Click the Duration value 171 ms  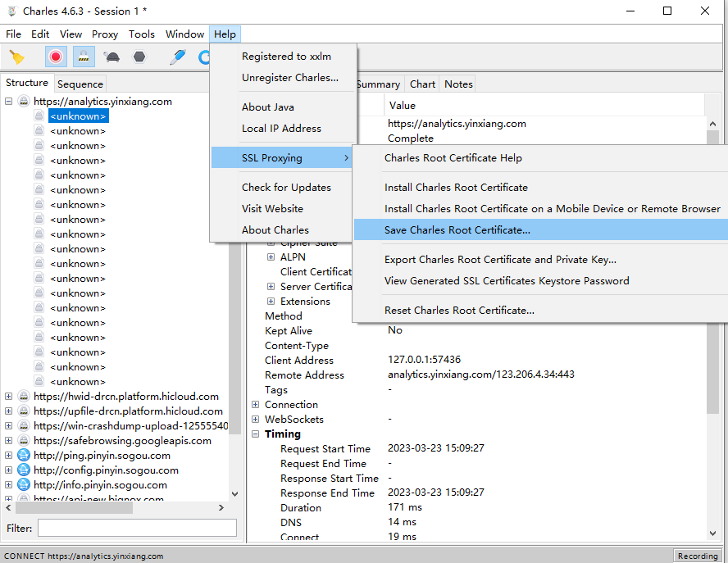[405, 506]
